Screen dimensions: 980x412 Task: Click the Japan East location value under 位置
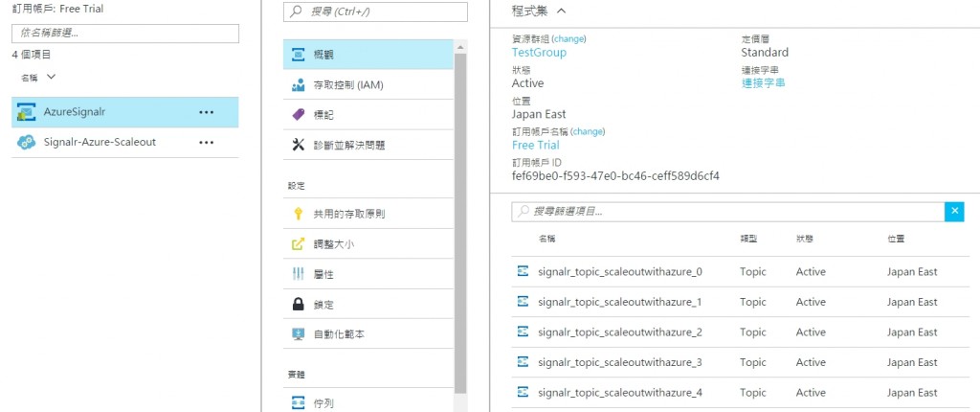pyautogui.click(x=539, y=115)
